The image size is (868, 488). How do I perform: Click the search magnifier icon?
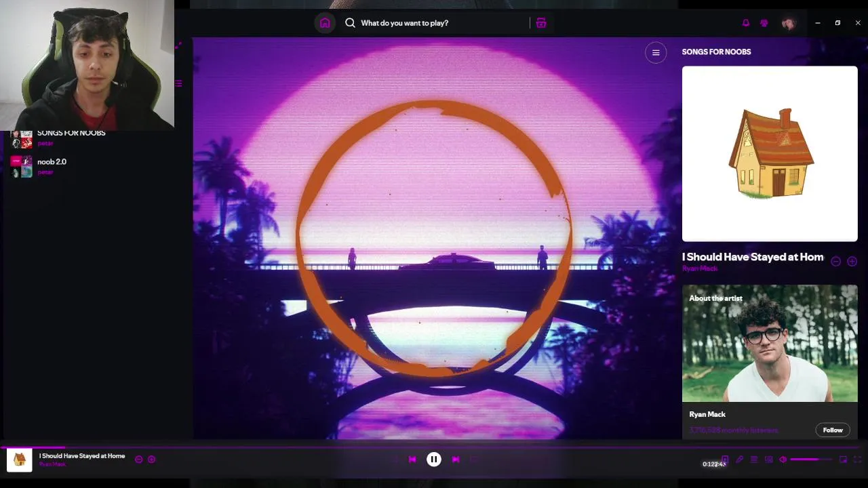coord(350,23)
